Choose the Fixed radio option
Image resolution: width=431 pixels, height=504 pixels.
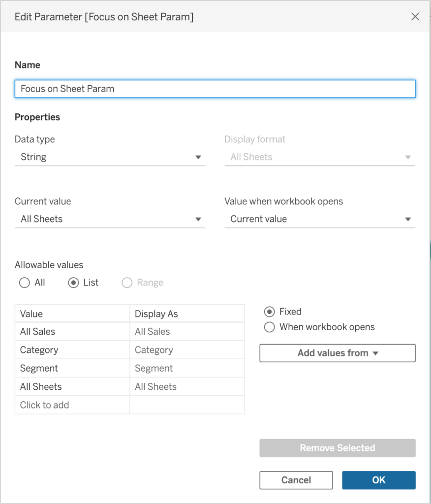coord(270,312)
